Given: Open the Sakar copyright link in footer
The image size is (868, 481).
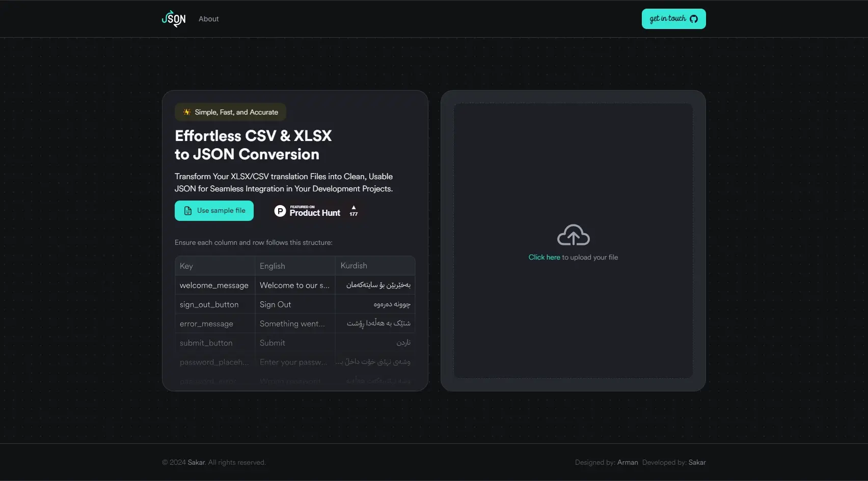Looking at the screenshot, I should click(x=196, y=463).
